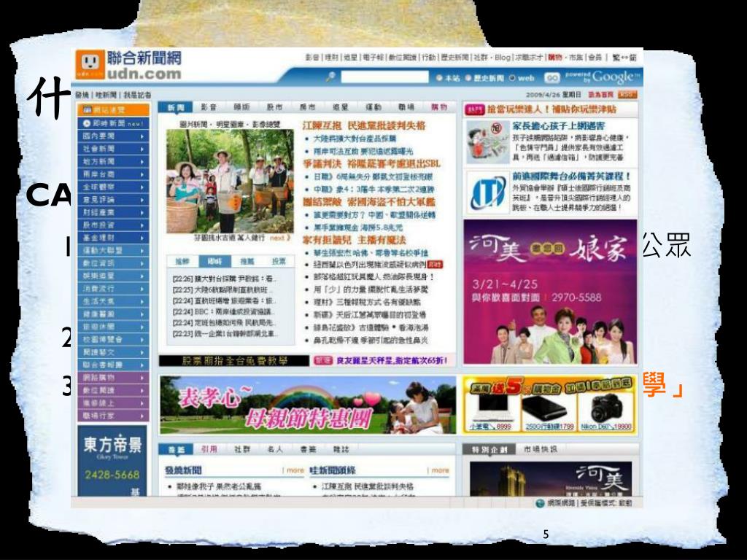Click the orange RSS button near date
Screen dimensions: 747x560
pos(627,95)
